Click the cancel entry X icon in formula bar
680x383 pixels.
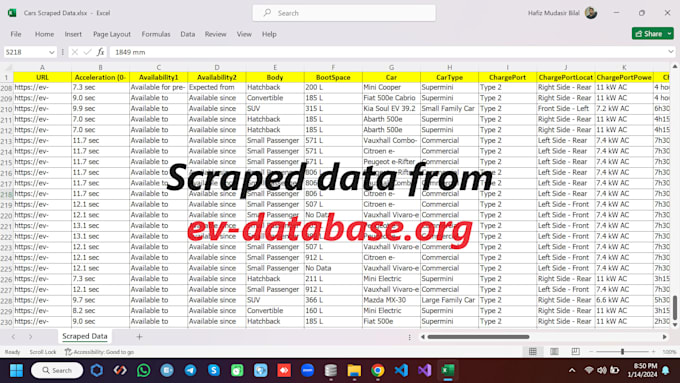click(x=75, y=52)
